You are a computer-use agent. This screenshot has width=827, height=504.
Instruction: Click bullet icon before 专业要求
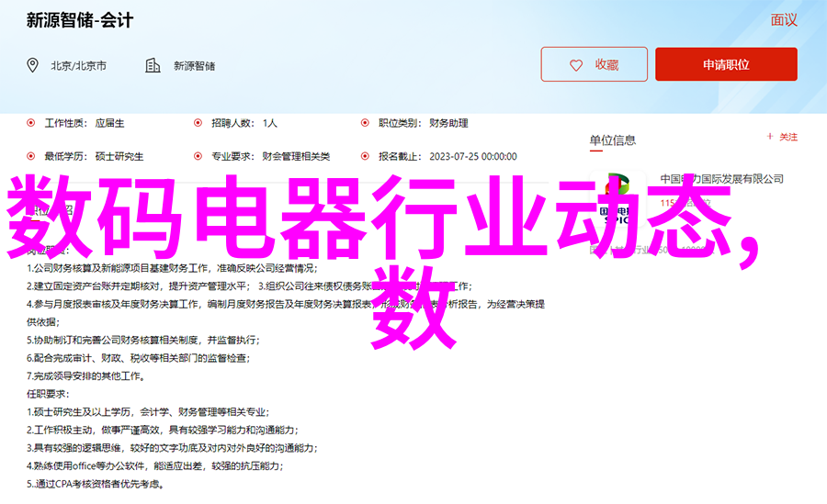pyautogui.click(x=198, y=156)
